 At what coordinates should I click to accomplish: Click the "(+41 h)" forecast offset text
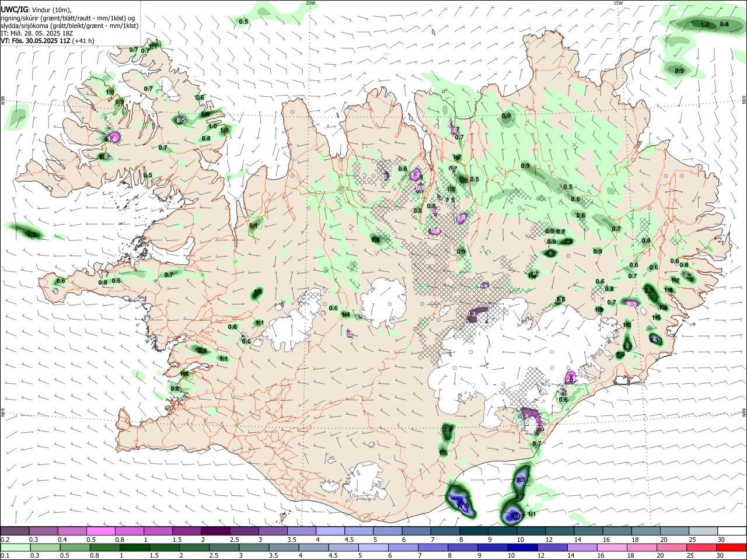[x=84, y=41]
